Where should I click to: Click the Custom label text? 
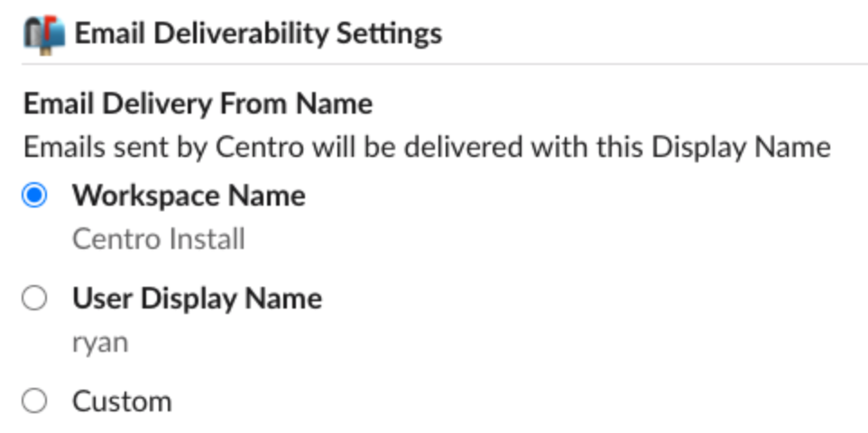click(122, 401)
